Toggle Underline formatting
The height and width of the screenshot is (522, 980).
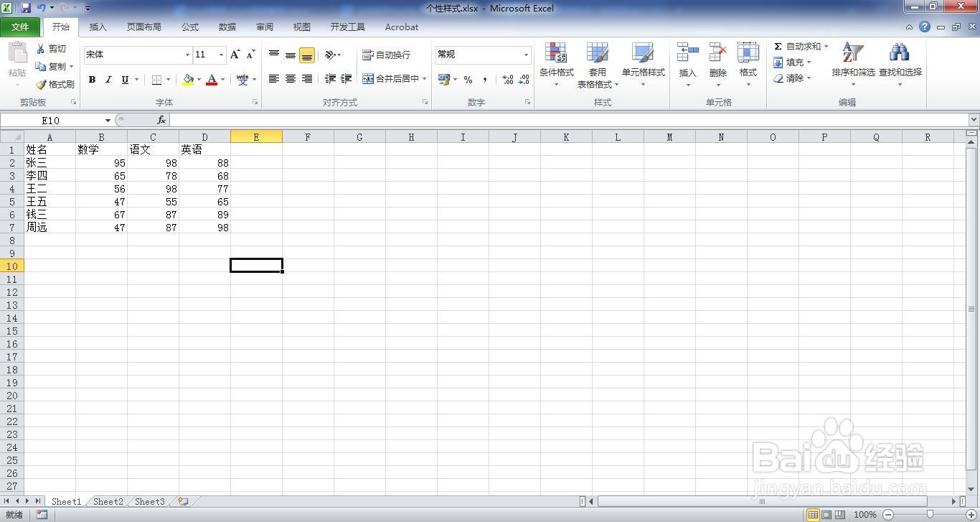(125, 80)
